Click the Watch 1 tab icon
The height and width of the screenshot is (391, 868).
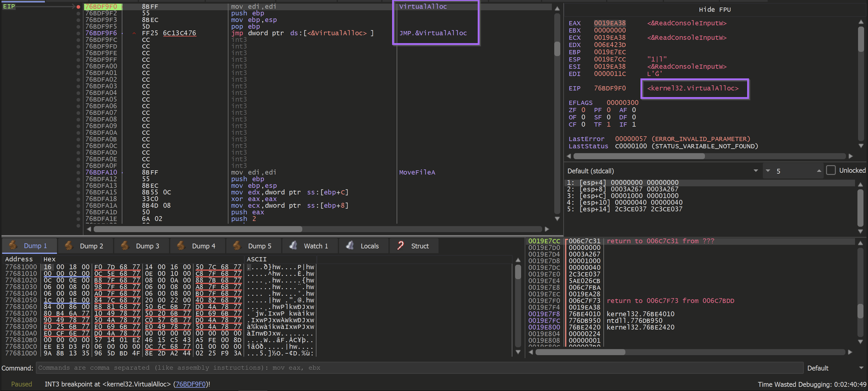[x=293, y=245]
